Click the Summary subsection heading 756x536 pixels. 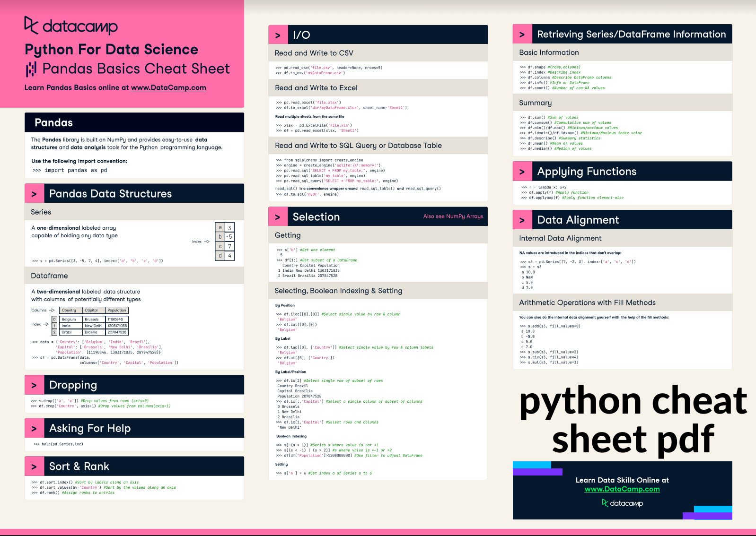pos(535,103)
